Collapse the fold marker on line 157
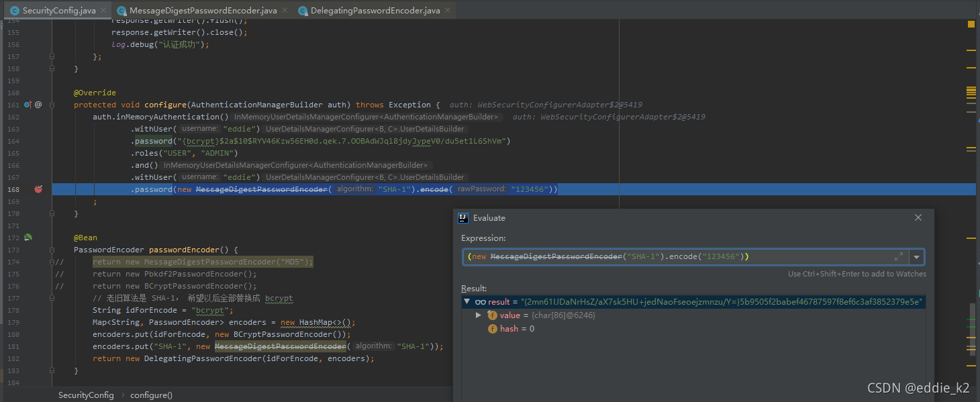Image resolution: width=980 pixels, height=402 pixels. pyautogui.click(x=52, y=56)
